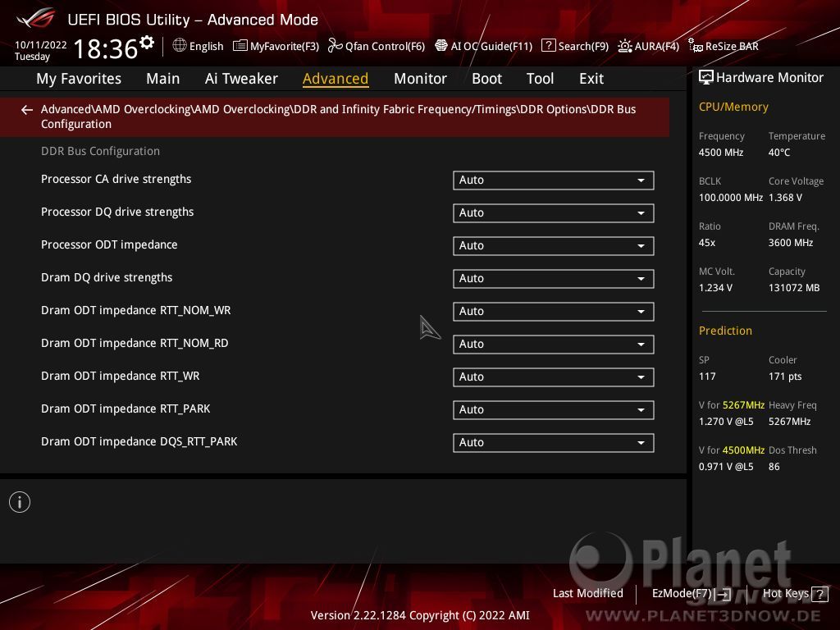Viewport: 840px width, 630px height.
Task: Click Version 2.22.1284 copyright text
Action: coord(420,615)
